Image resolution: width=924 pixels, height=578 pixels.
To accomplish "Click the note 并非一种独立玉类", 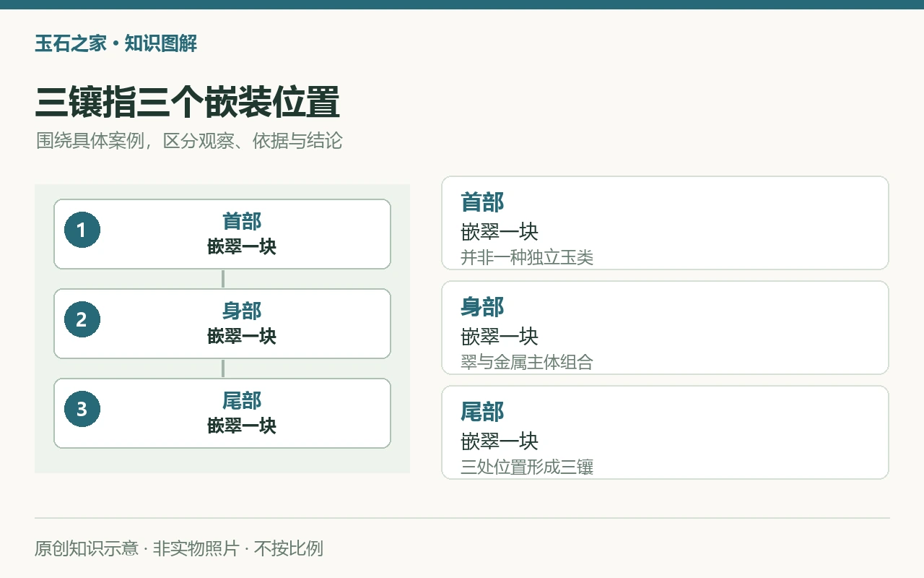I will 527,257.
